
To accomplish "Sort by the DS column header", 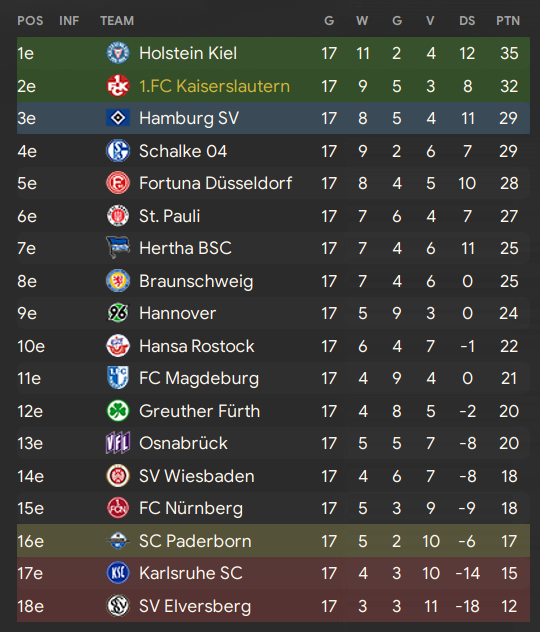I will [467, 21].
